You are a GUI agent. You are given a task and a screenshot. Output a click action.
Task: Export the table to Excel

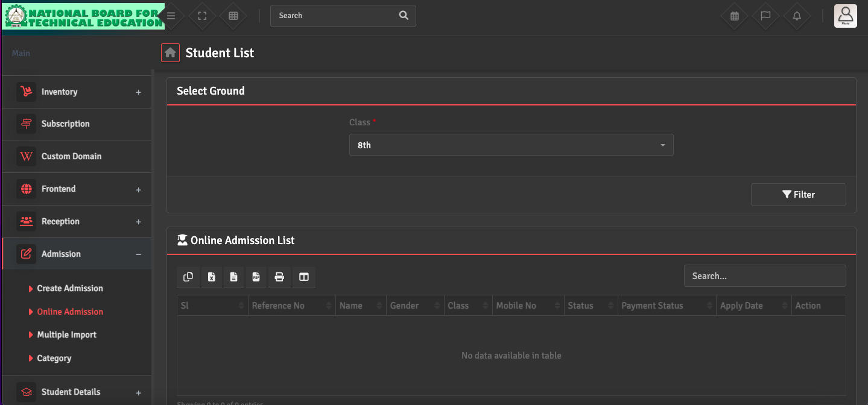click(212, 277)
